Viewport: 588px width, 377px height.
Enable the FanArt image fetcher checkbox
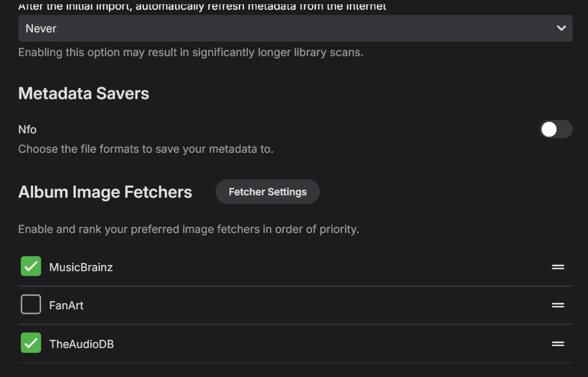point(31,305)
